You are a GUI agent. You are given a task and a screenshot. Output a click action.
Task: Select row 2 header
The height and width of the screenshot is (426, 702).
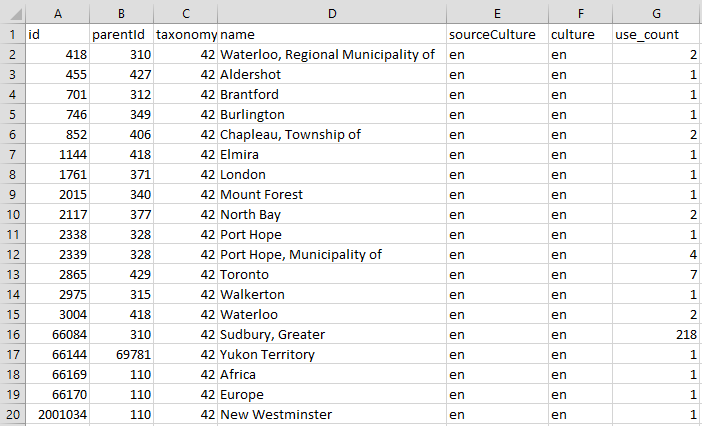pos(11,55)
